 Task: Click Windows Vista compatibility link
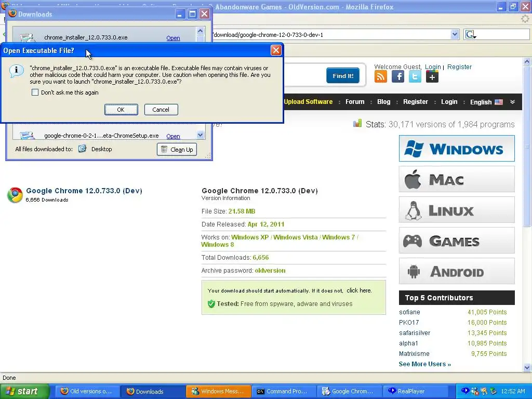296,237
